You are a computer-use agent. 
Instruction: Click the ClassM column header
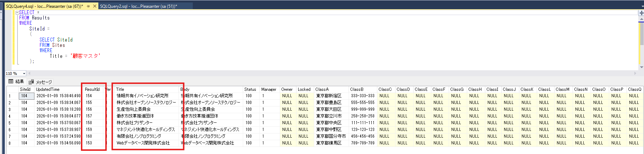tap(563, 89)
